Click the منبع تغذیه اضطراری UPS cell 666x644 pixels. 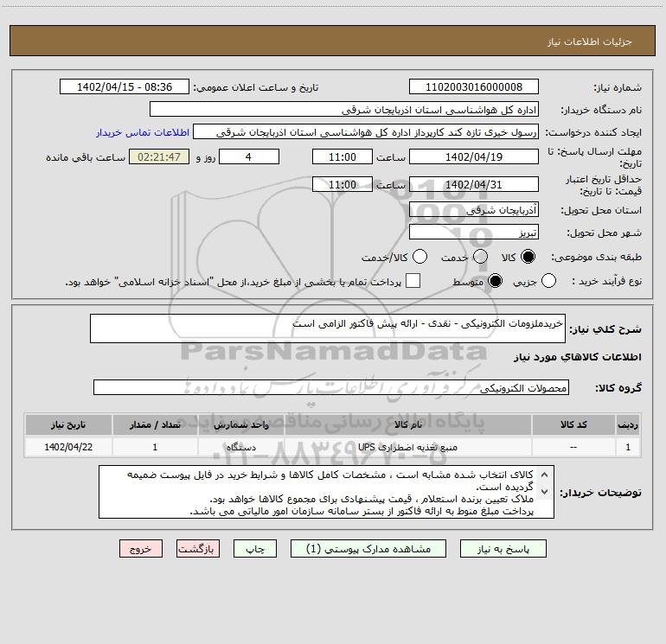click(x=407, y=447)
